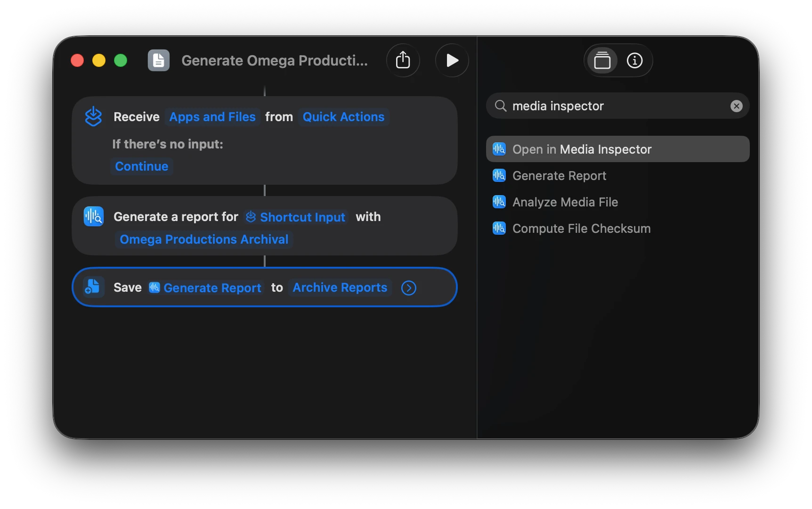Change the Continue no-input behavior
This screenshot has height=509, width=812.
click(x=141, y=166)
